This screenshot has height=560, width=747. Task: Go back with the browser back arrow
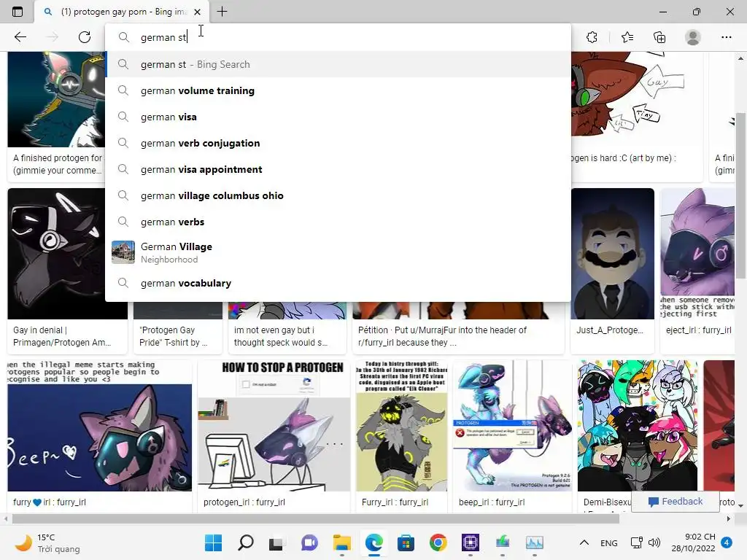(x=20, y=37)
